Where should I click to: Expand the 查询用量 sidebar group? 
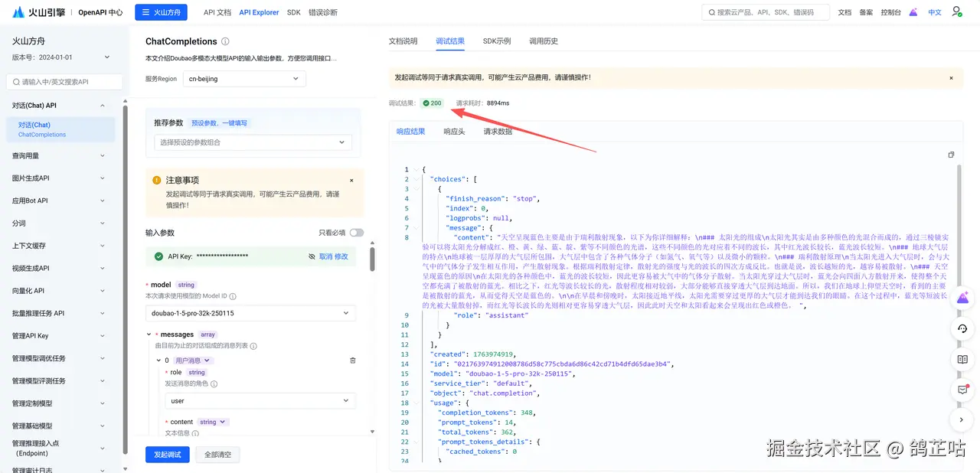pos(61,155)
